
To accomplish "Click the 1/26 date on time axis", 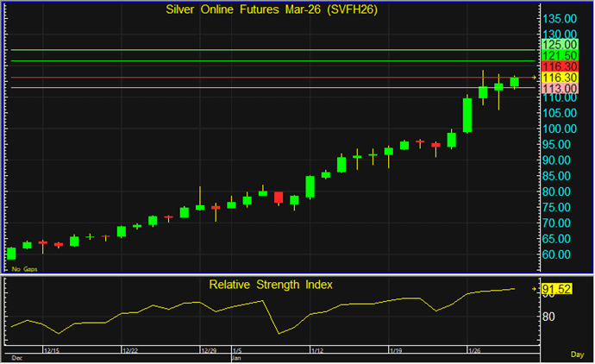I will tap(474, 351).
